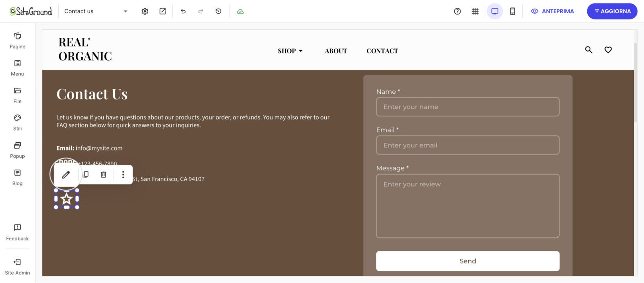The height and width of the screenshot is (283, 644).
Task: Open the Pagine panel in sidebar
Action: [x=17, y=41]
